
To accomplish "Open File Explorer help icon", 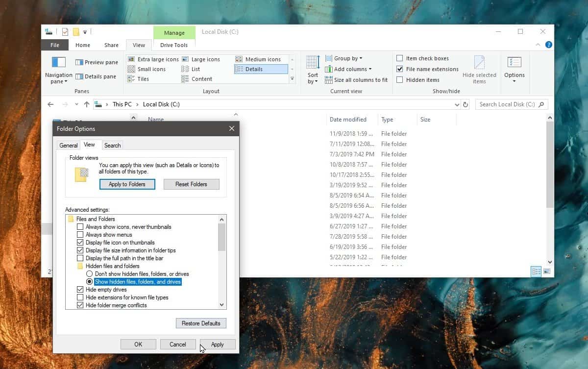I will (549, 45).
